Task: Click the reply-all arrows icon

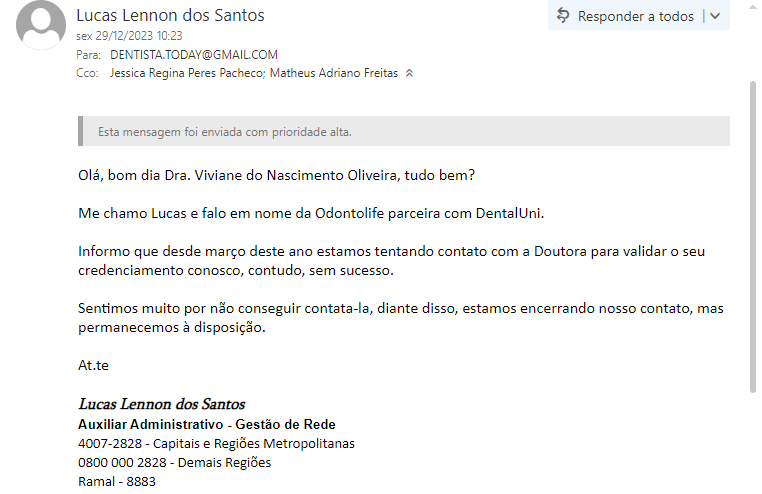Action: (564, 15)
